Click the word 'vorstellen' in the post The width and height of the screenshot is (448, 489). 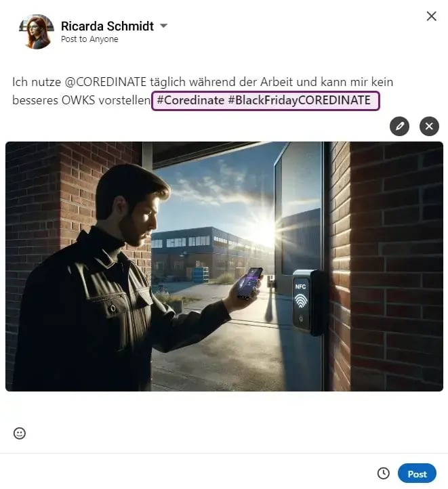(x=127, y=100)
